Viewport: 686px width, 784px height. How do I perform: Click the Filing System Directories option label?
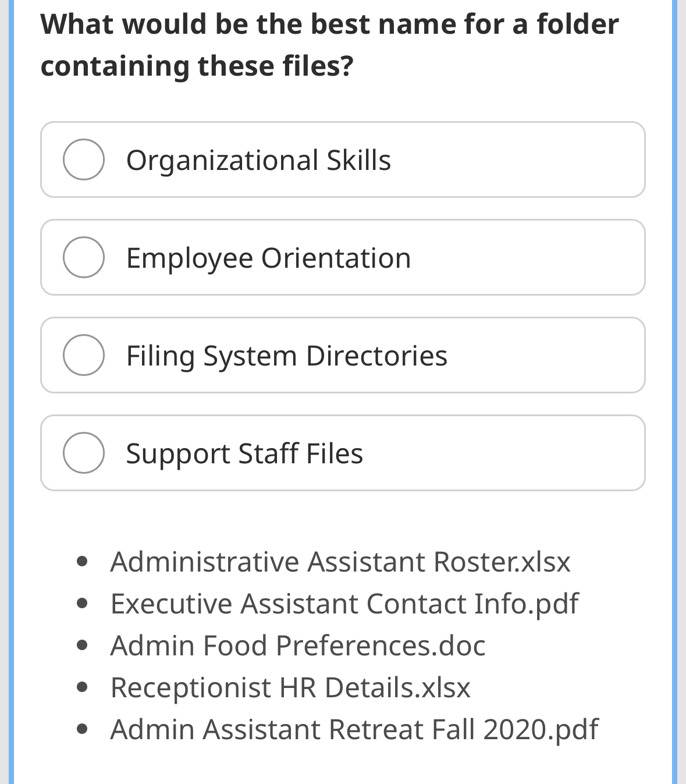click(286, 355)
